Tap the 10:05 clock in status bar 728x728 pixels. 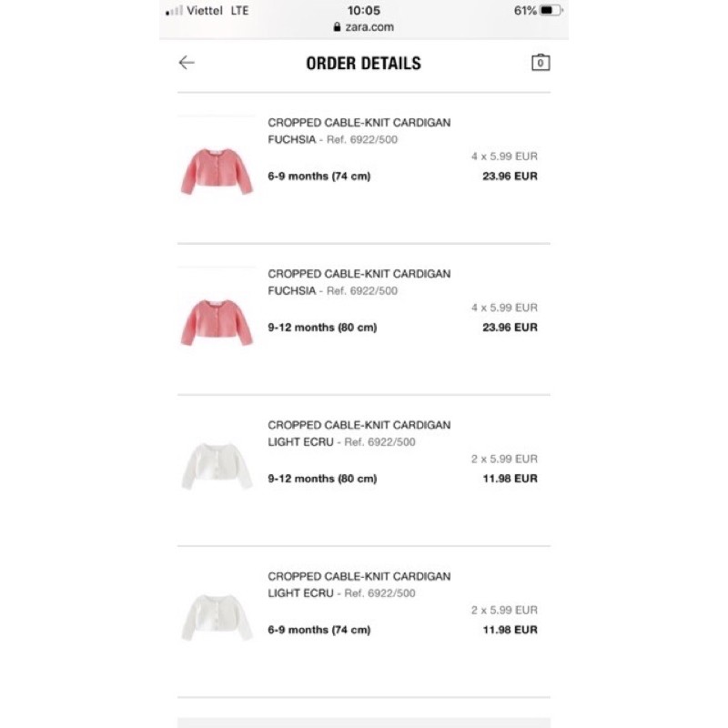coord(363,10)
